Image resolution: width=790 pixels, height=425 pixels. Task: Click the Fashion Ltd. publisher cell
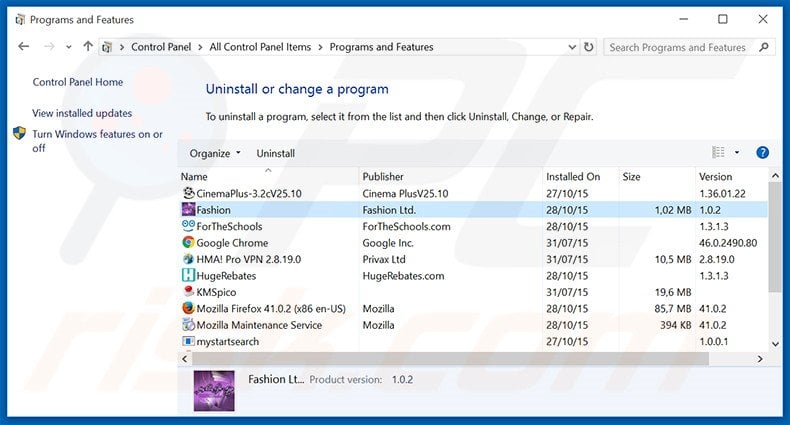click(389, 209)
